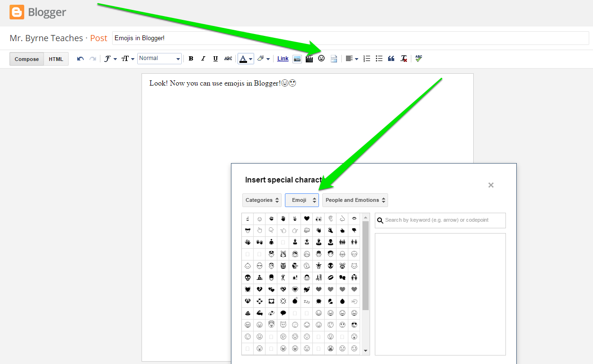The image size is (593, 364).
Task: Select the flexed biceps emoji
Action: 259,313
